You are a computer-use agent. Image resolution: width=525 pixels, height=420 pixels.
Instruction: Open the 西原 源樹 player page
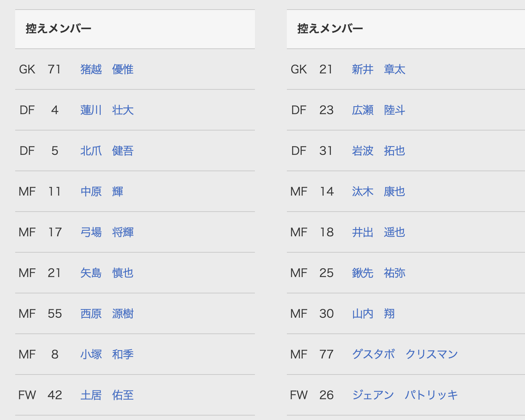(x=107, y=314)
